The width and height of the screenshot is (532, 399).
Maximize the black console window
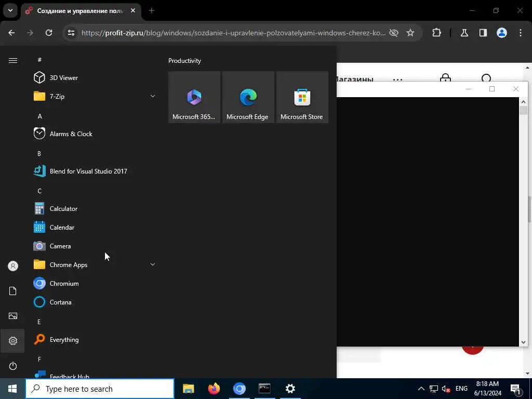pyautogui.click(x=492, y=89)
